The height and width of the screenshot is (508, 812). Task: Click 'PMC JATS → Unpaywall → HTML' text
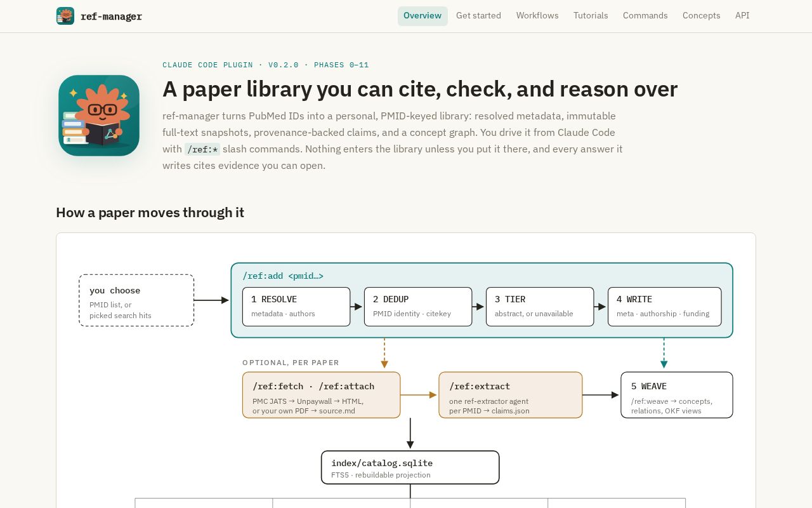tap(308, 401)
